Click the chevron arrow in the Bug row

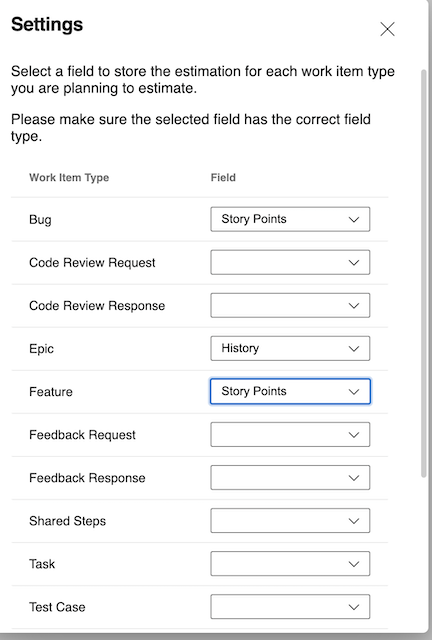click(x=354, y=220)
